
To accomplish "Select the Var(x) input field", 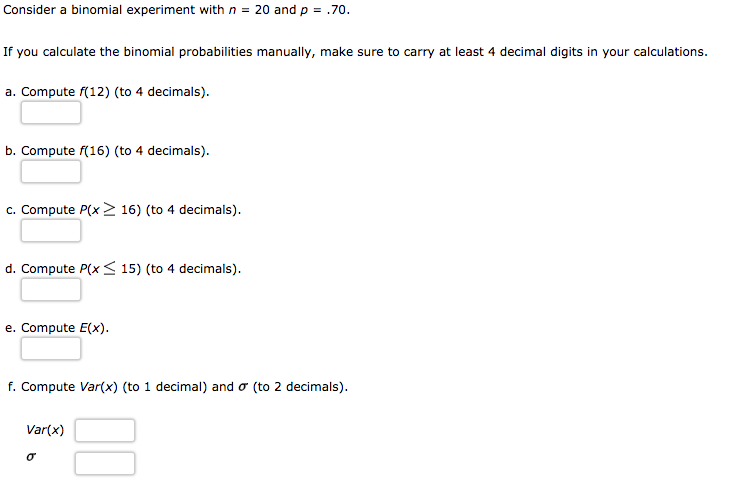I will click(x=105, y=430).
